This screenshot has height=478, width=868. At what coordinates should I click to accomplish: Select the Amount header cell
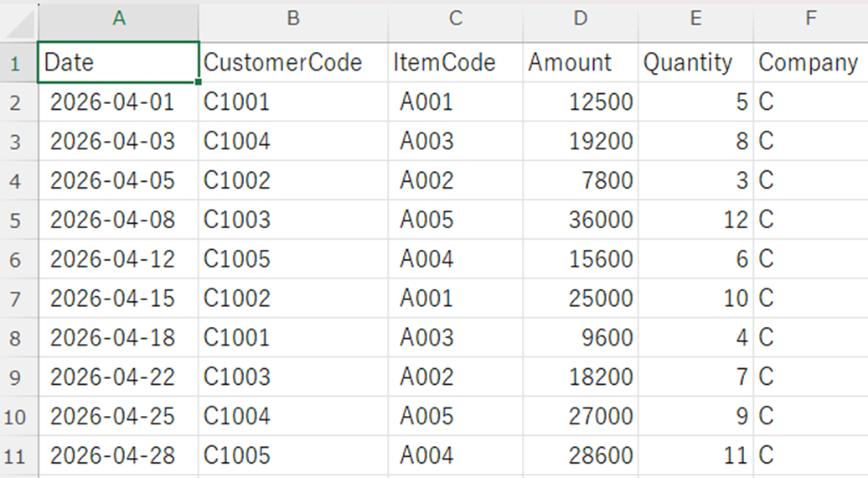(580, 63)
